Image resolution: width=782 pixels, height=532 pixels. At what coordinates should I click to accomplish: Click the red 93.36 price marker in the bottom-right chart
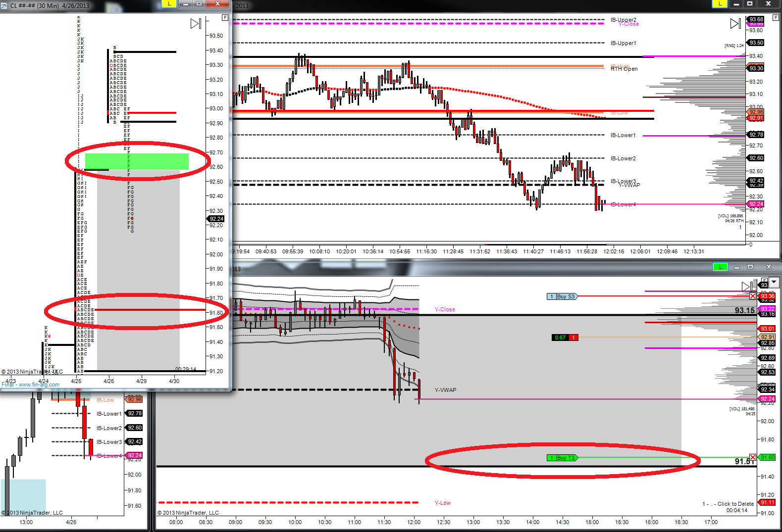click(x=767, y=296)
